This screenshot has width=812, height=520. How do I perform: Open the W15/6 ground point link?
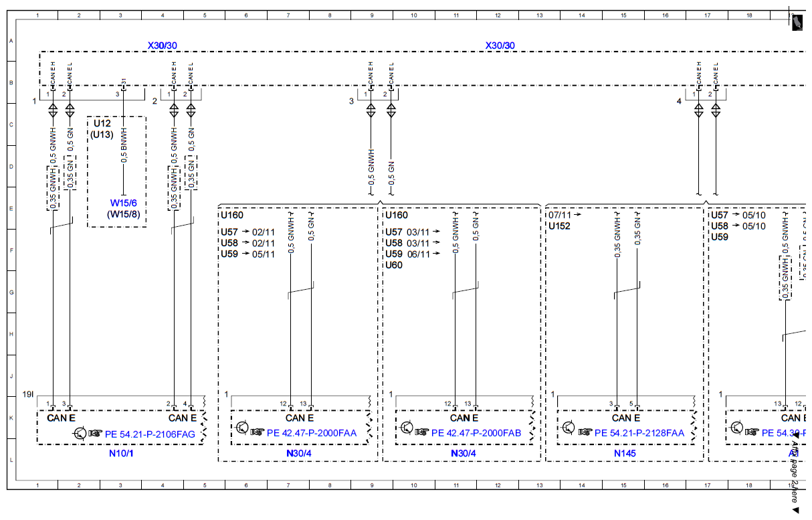123,203
